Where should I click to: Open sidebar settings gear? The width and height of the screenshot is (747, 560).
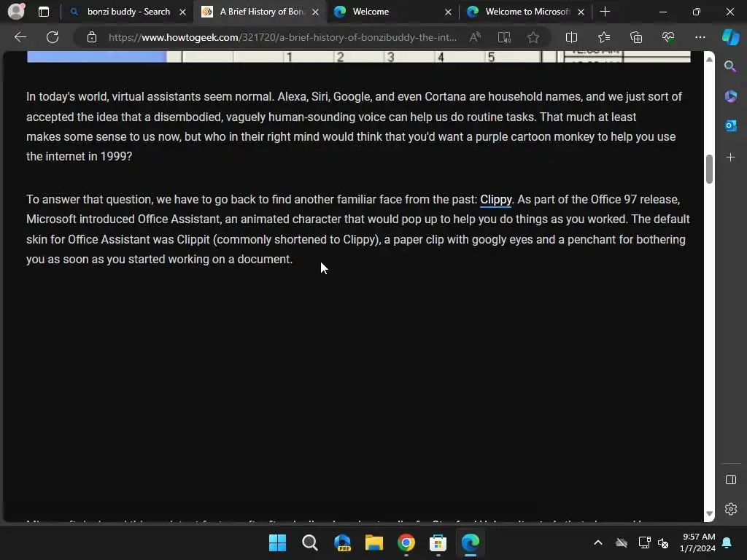coord(730,509)
